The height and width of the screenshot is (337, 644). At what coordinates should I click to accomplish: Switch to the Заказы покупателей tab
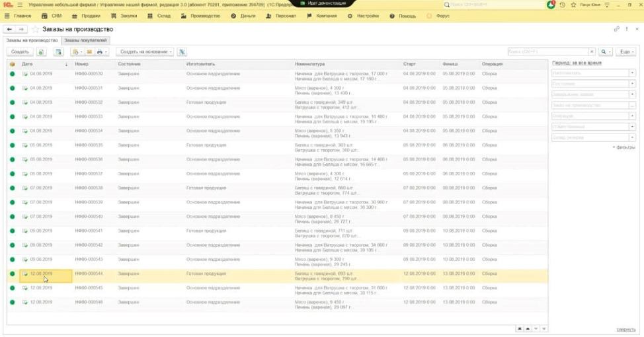point(85,40)
